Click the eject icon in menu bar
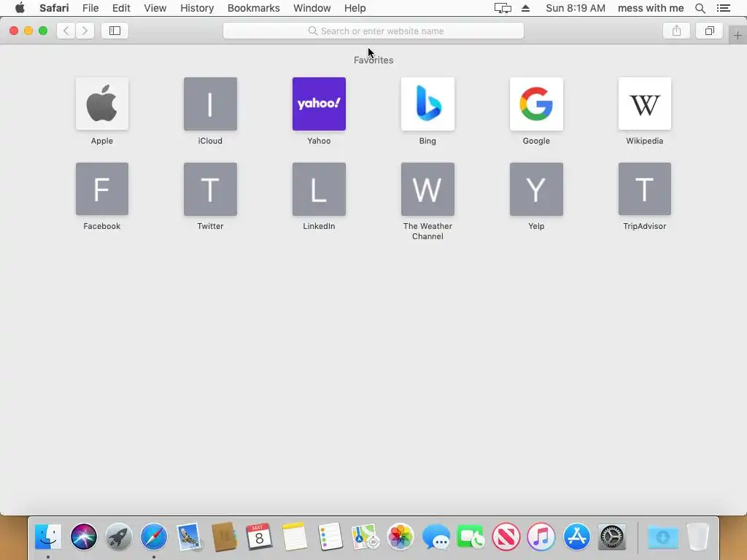 click(525, 8)
